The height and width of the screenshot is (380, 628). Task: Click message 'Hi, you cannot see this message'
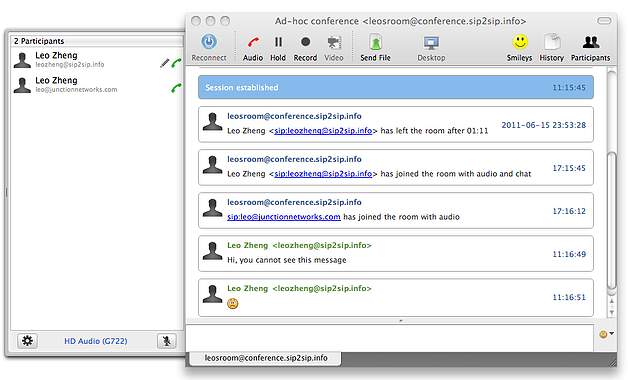click(x=287, y=260)
